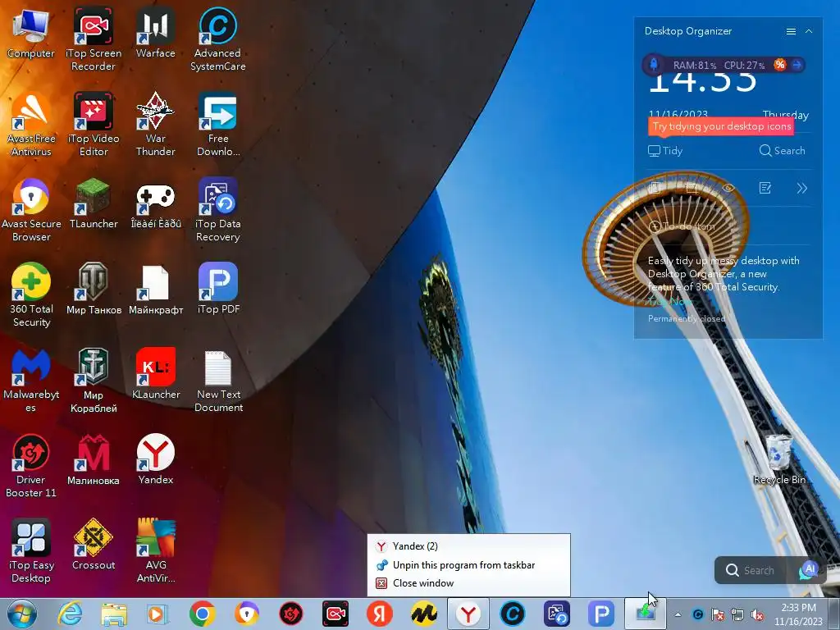The width and height of the screenshot is (840, 630).
Task: Select the Мир Кораблей desktop shortcut
Action: click(94, 381)
